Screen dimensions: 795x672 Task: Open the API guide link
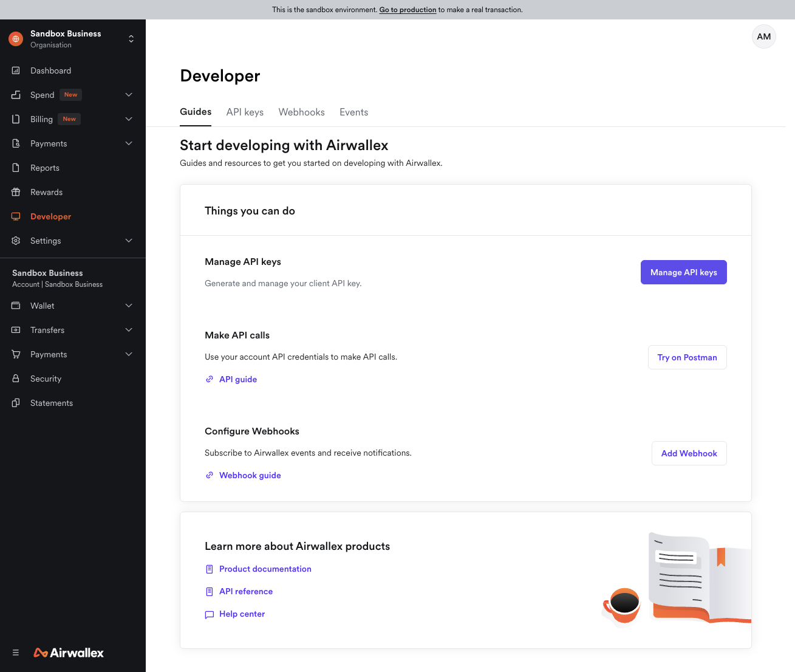pos(238,379)
